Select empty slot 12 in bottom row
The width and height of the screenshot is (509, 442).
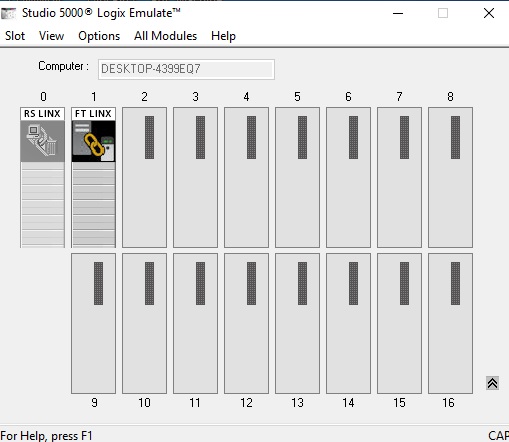pos(246,323)
